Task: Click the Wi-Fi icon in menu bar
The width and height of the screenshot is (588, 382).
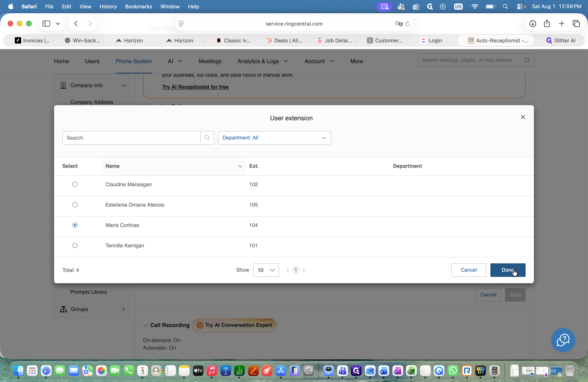Action: pyautogui.click(x=474, y=6)
